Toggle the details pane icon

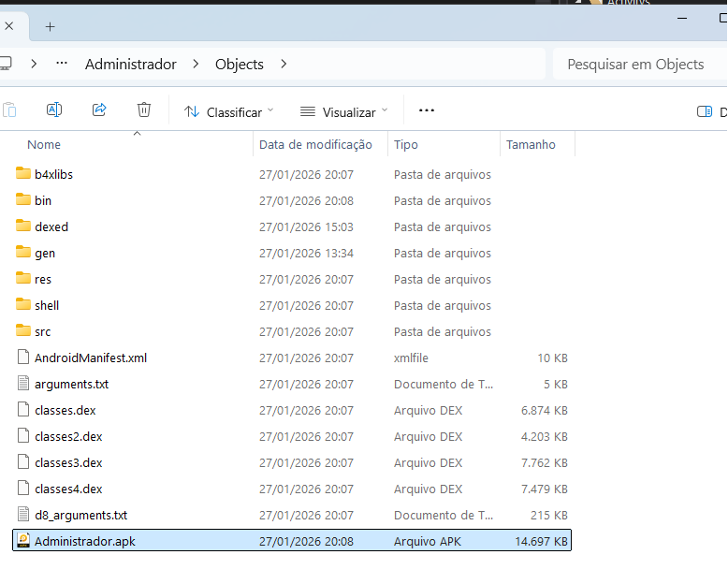tap(705, 111)
